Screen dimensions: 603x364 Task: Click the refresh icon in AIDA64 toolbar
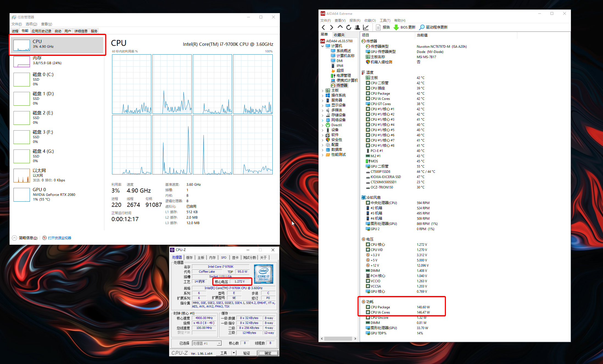click(x=348, y=27)
